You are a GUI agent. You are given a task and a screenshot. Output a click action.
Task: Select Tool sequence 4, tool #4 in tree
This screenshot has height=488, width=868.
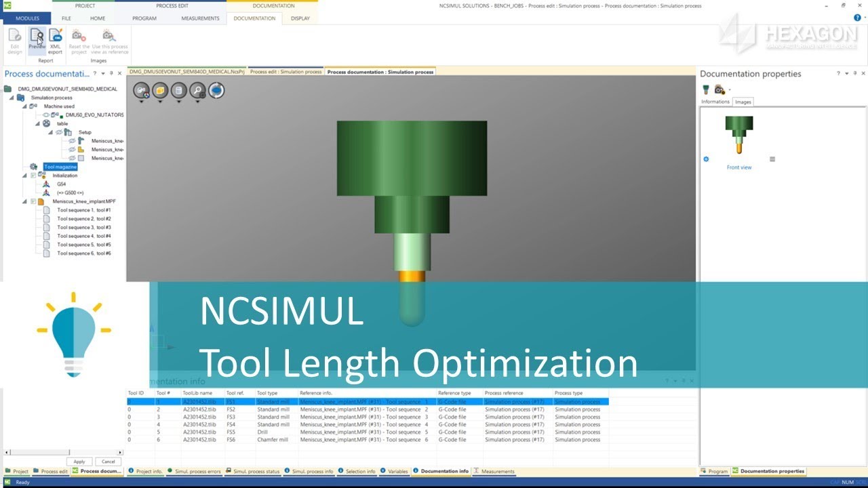84,236
